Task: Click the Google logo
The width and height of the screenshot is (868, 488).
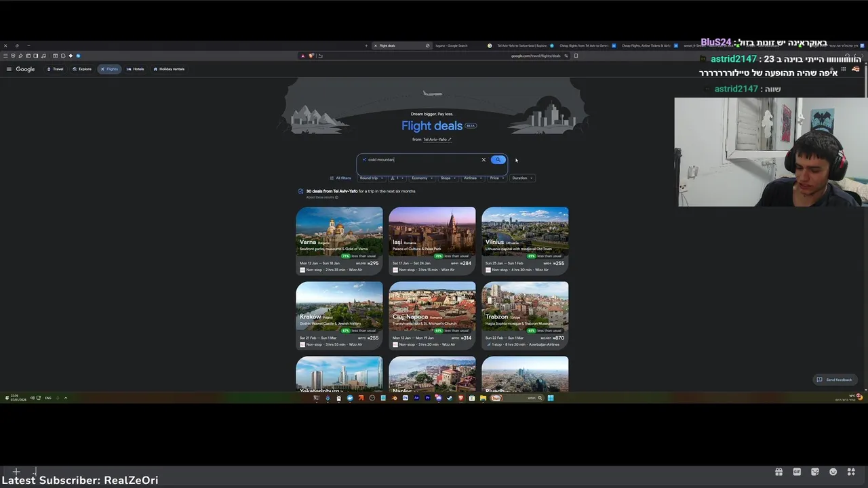Action: pyautogui.click(x=25, y=69)
